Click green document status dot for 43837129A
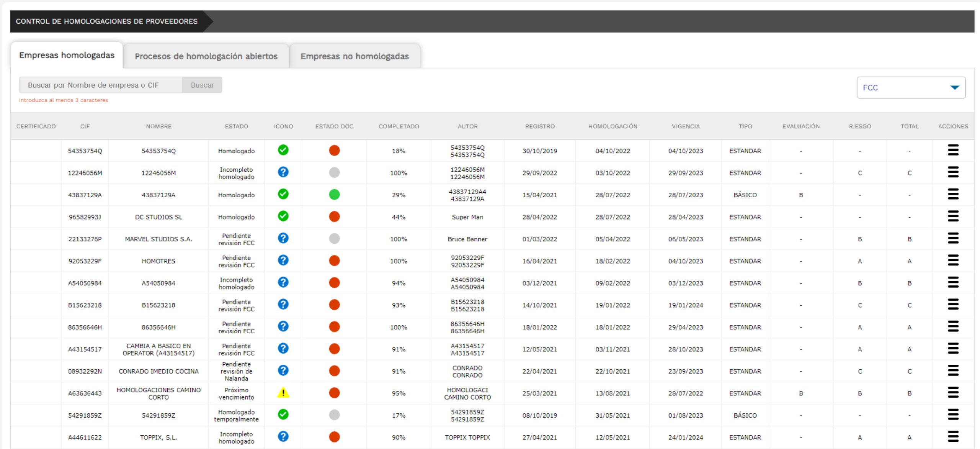This screenshot has height=449, width=980. point(334,195)
